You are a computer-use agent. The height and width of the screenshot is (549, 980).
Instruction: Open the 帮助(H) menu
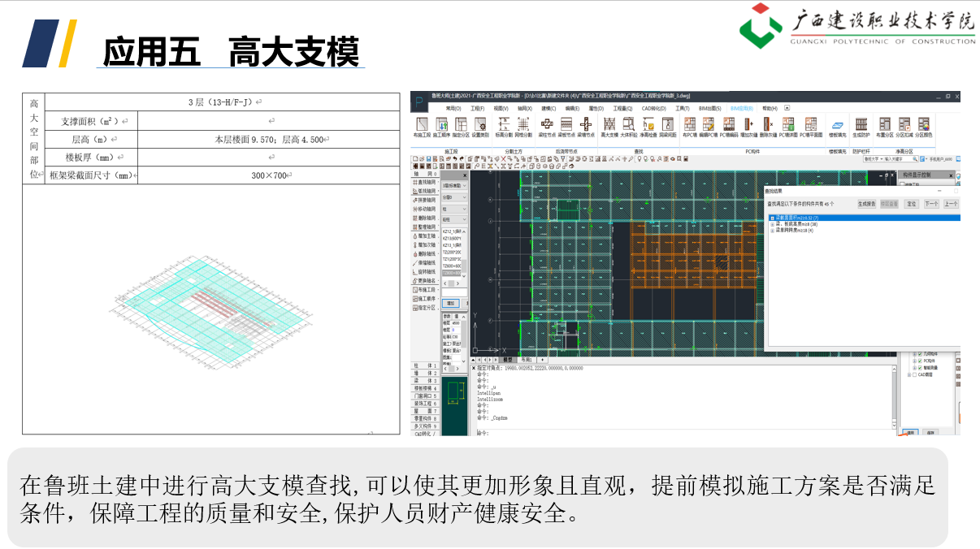pyautogui.click(x=770, y=108)
